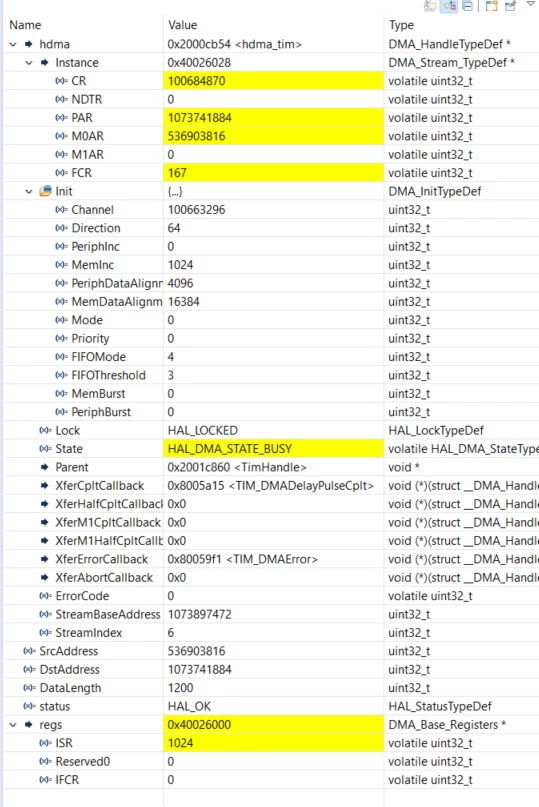Click the DataLength value 1200
Screen dimensions: 539x807
click(181, 688)
